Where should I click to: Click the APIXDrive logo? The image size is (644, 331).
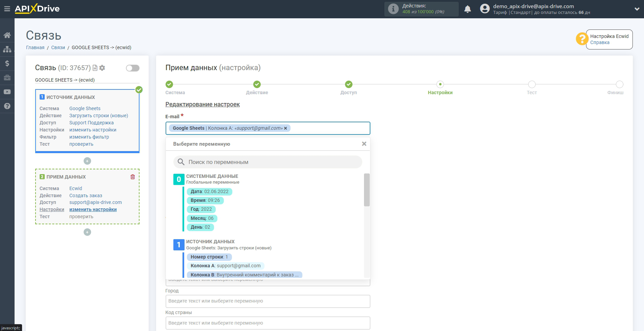click(37, 9)
